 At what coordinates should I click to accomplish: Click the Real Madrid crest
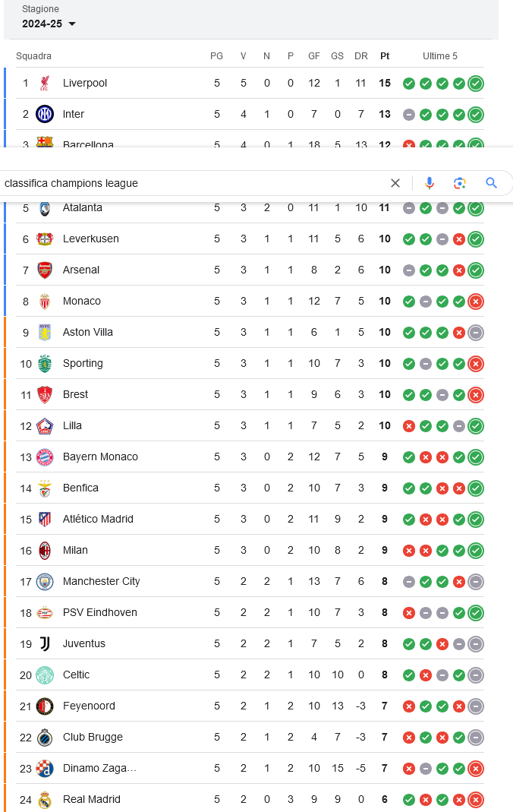(x=45, y=799)
